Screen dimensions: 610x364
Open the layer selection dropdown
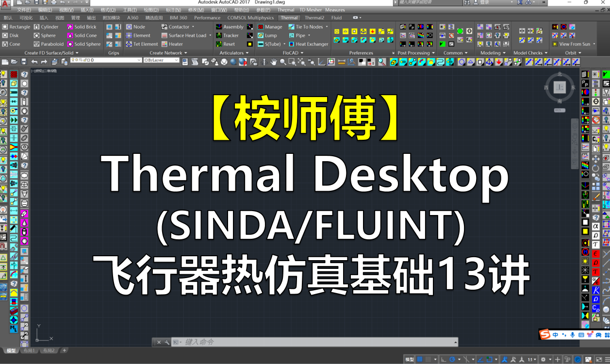click(106, 60)
